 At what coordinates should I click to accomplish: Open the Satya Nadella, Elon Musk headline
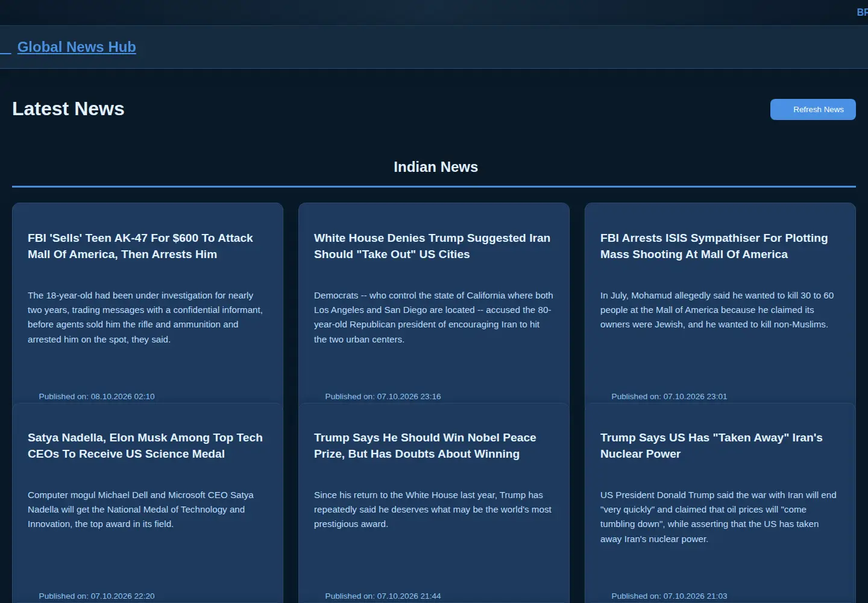click(x=145, y=446)
